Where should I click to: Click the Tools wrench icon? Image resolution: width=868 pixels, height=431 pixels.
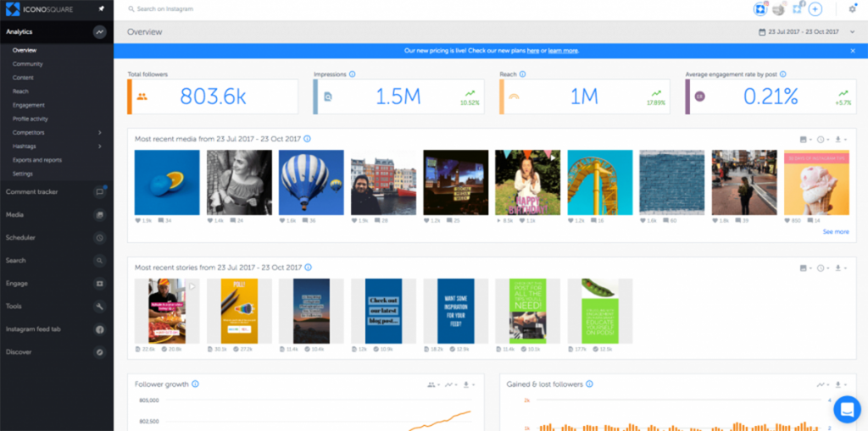(x=100, y=307)
